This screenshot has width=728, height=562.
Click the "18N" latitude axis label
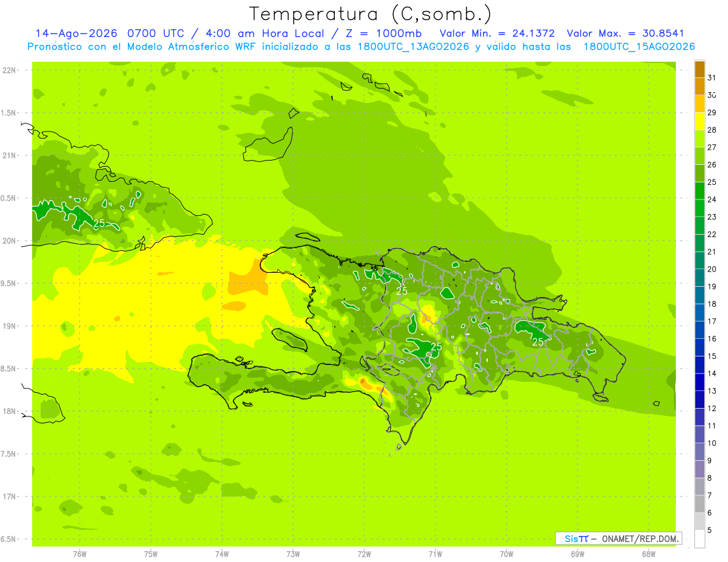tap(8, 411)
